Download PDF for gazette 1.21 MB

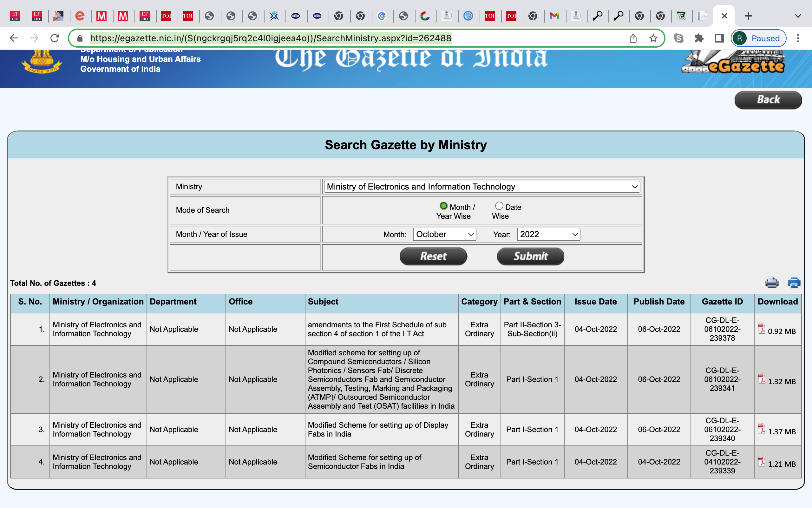coord(762,461)
